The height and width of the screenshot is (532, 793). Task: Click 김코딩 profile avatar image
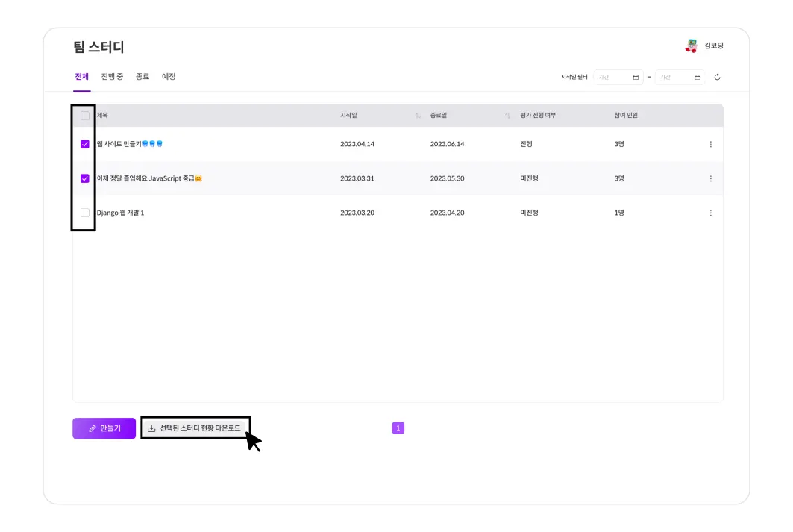(691, 46)
